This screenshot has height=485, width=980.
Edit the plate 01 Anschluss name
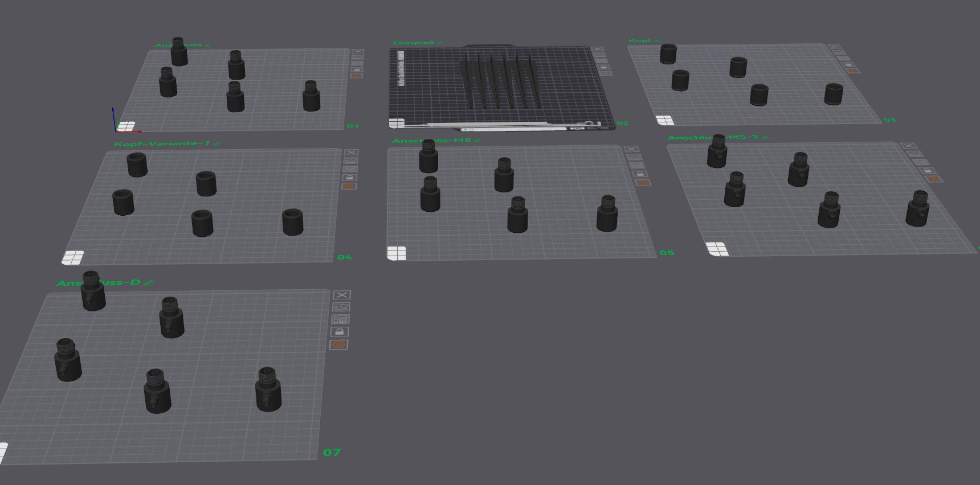point(208,45)
